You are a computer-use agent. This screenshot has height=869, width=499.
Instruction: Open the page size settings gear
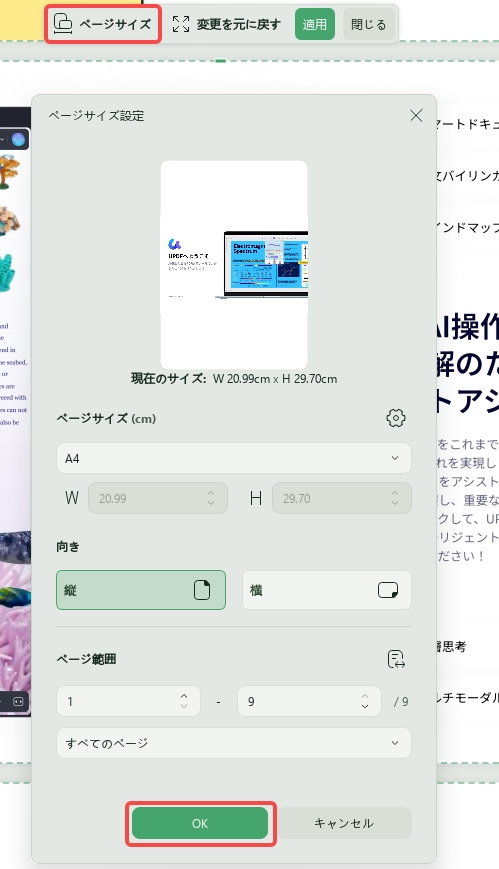click(x=395, y=418)
